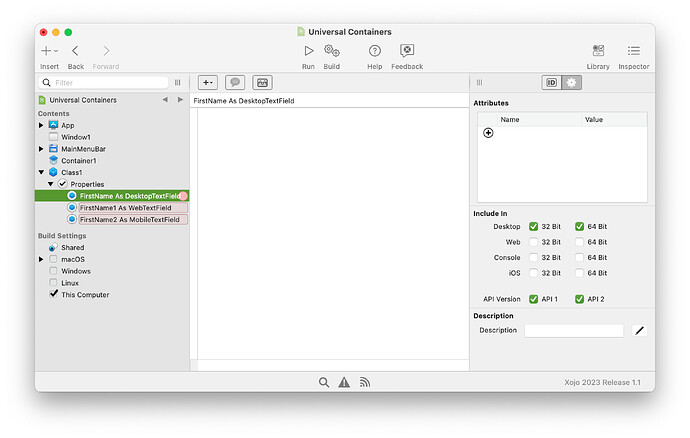This screenshot has width=690, height=438.
Task: Switch to the gear advanced inspector tab
Action: [571, 82]
